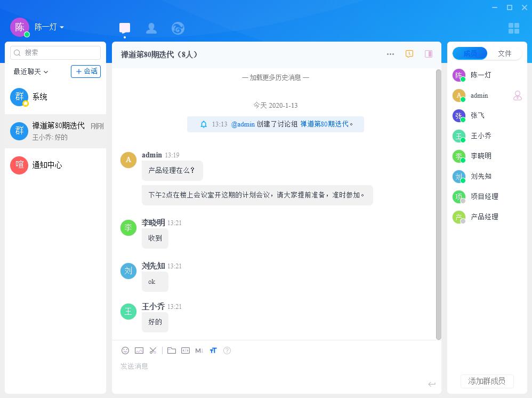Open the contacts icon in top bar
This screenshot has width=532, height=398.
(151, 28)
